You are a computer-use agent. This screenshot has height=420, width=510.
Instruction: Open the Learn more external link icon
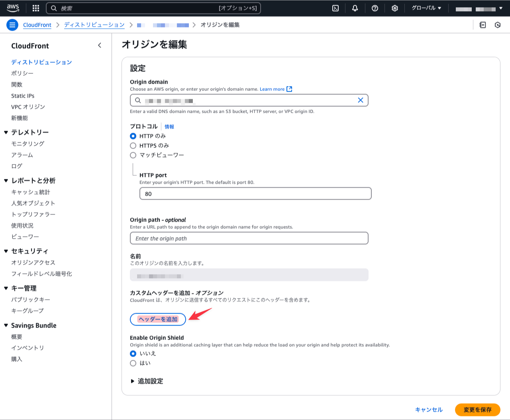(289, 89)
